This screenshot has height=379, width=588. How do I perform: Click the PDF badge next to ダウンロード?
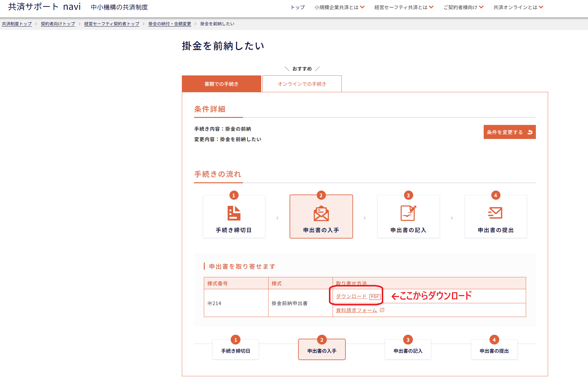(x=375, y=297)
